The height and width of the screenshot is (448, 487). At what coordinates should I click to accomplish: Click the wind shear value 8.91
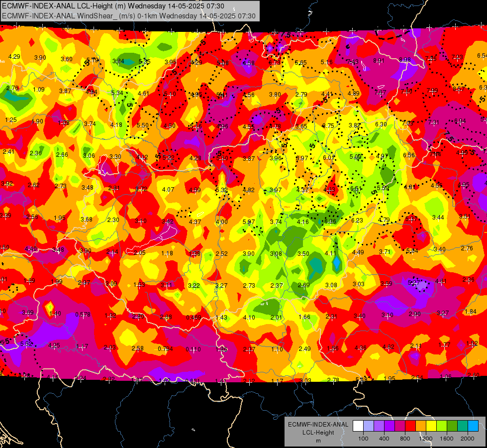379,61
